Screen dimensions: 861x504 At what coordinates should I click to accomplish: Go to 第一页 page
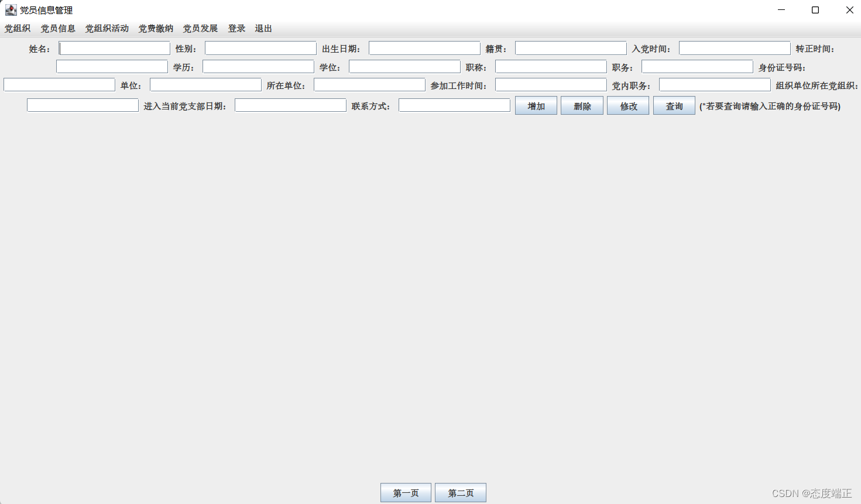tap(406, 492)
